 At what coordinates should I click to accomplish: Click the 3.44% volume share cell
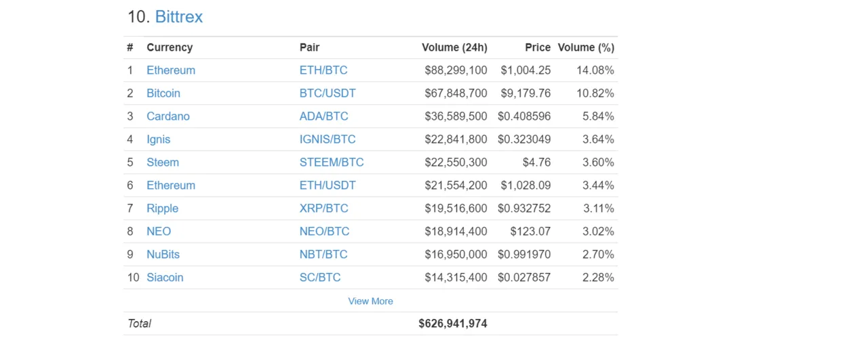[598, 186]
